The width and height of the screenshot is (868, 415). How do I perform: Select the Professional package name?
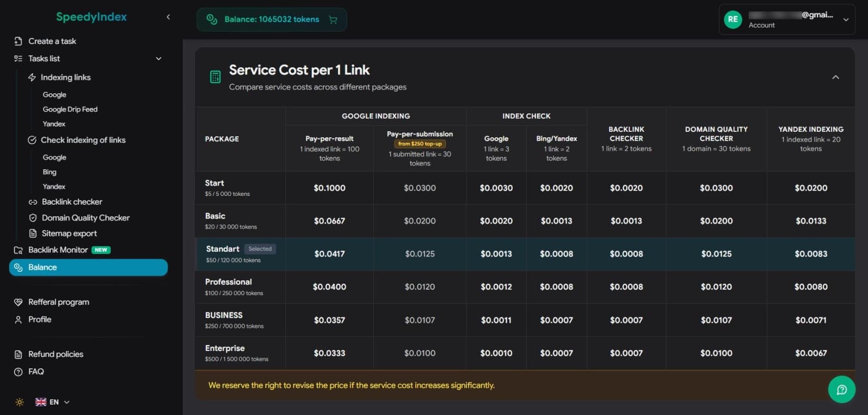[228, 282]
